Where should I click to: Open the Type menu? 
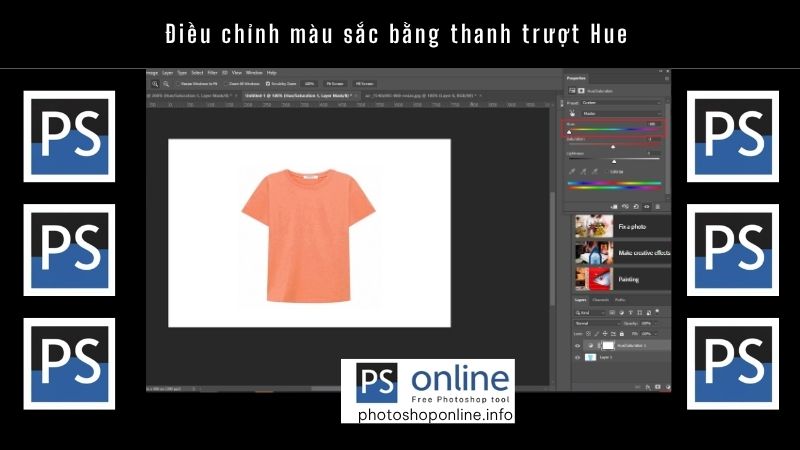182,73
